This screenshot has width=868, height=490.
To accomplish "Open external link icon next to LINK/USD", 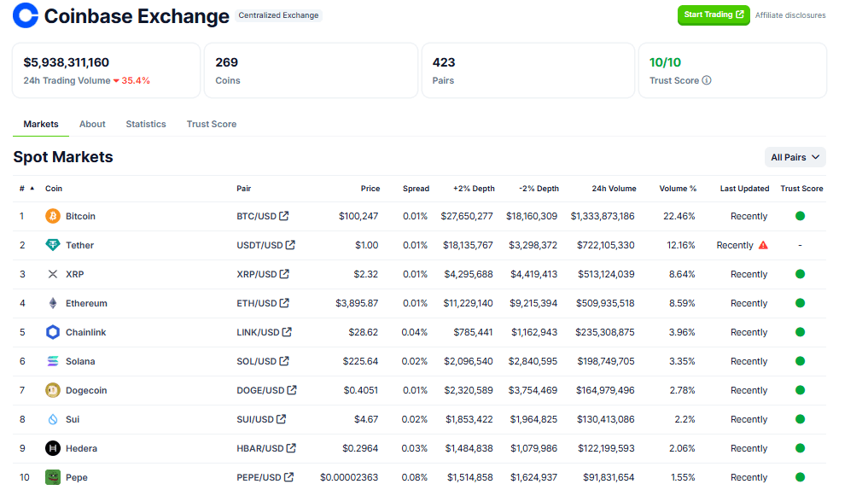I will (287, 332).
